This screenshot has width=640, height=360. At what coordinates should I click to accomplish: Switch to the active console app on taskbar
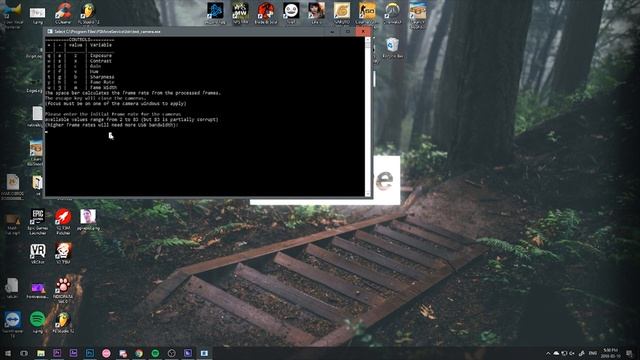[x=204, y=353]
